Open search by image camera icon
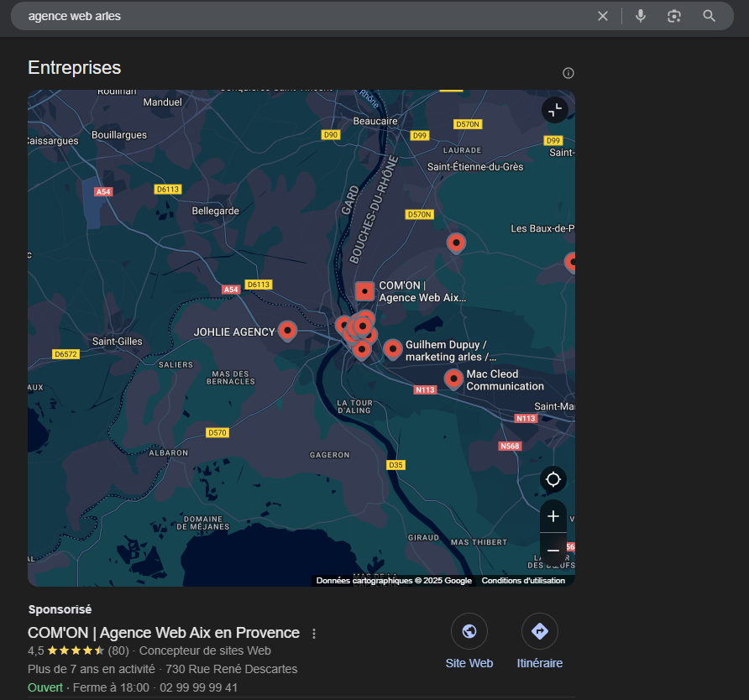 pyautogui.click(x=674, y=16)
